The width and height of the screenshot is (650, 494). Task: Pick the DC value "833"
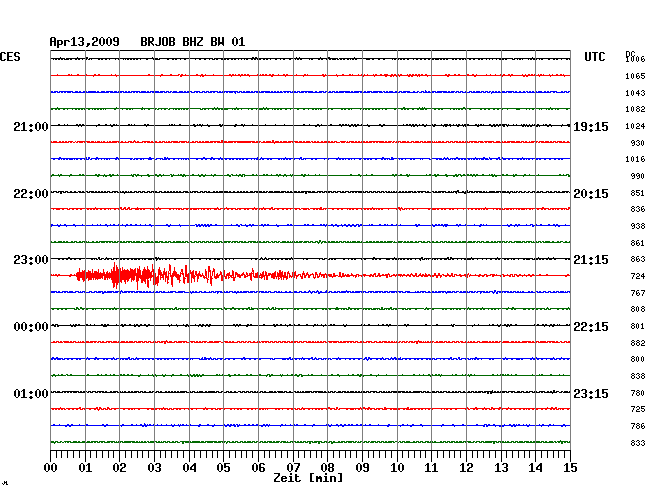tap(638, 443)
